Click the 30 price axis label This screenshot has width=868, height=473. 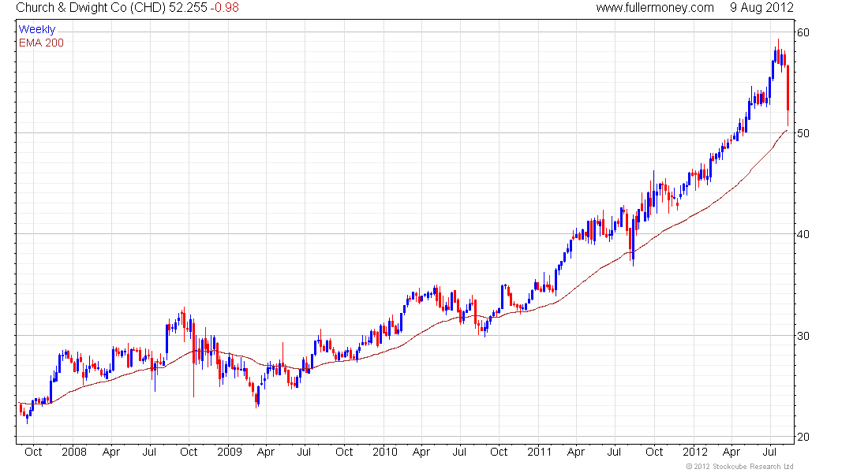tap(803, 336)
